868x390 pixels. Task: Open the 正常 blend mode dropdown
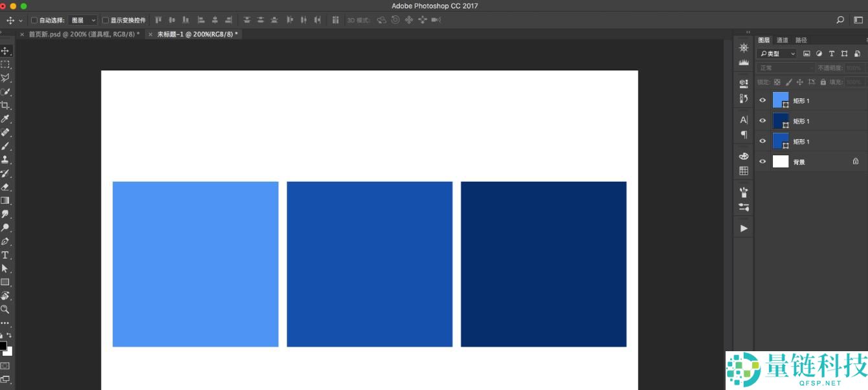coord(785,68)
